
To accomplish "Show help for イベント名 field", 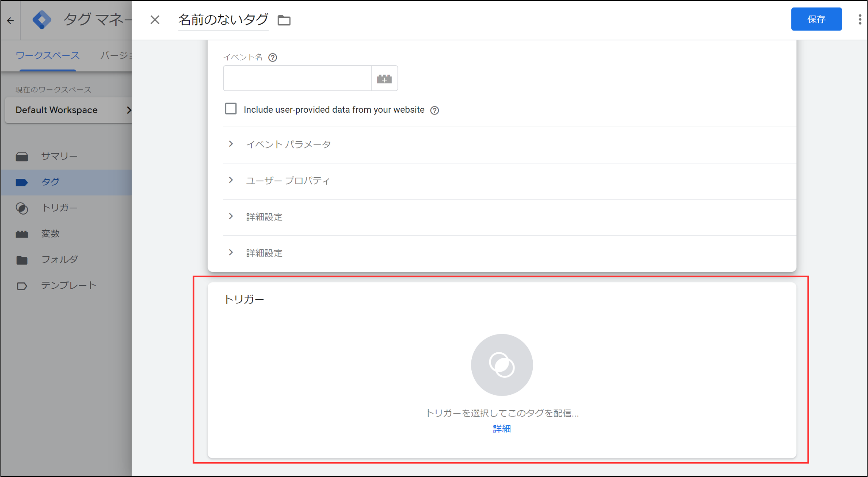I will coord(273,58).
